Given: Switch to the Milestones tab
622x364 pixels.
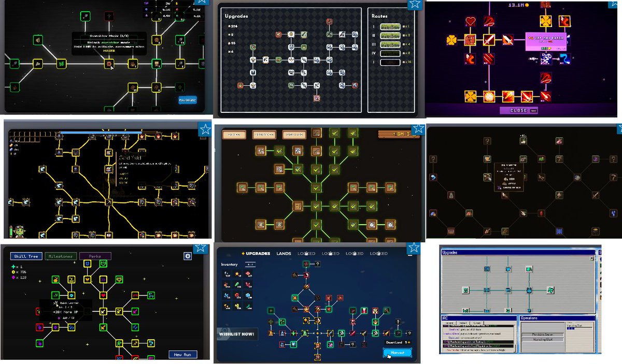Looking at the screenshot, I should point(61,256).
